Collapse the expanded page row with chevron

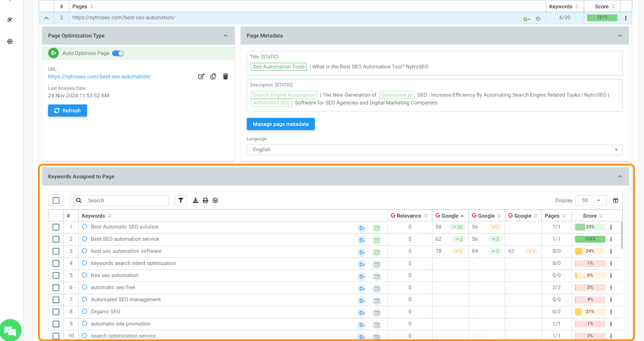click(46, 18)
